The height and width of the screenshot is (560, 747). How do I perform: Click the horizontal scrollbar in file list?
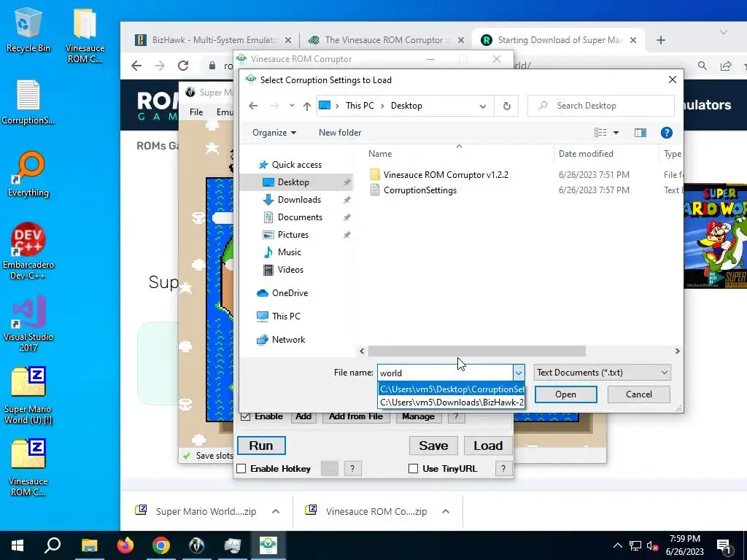coord(477,351)
